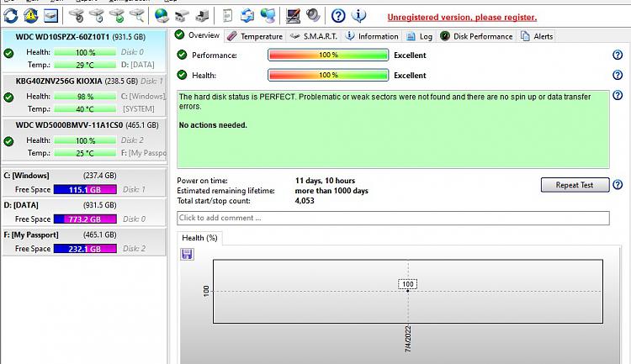Click the disk with green checkmark icon
The width and height of the screenshot is (631, 364).
pos(117,16)
